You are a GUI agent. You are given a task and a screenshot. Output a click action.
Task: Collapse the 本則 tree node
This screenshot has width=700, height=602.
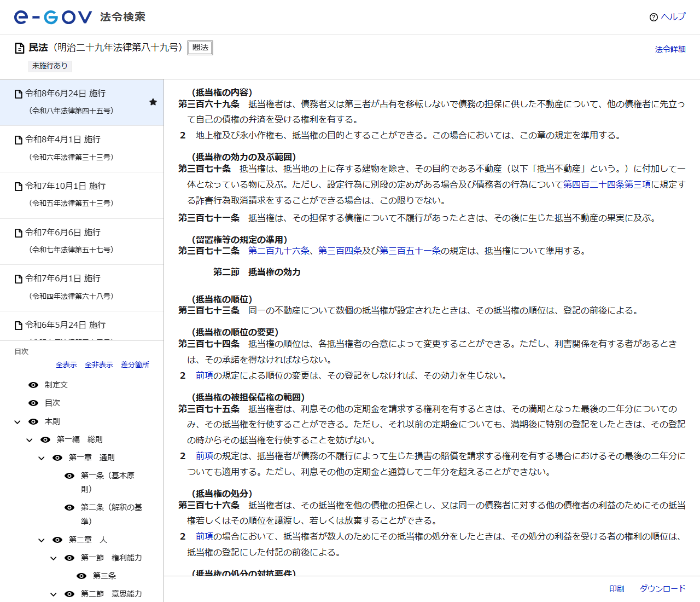tap(17, 422)
